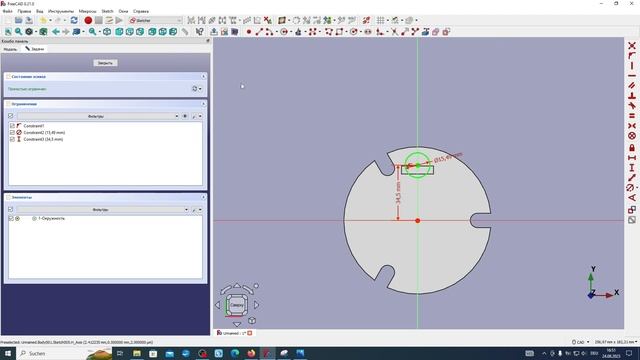Select the trim edge tool
640x360 pixels.
(x=394, y=31)
